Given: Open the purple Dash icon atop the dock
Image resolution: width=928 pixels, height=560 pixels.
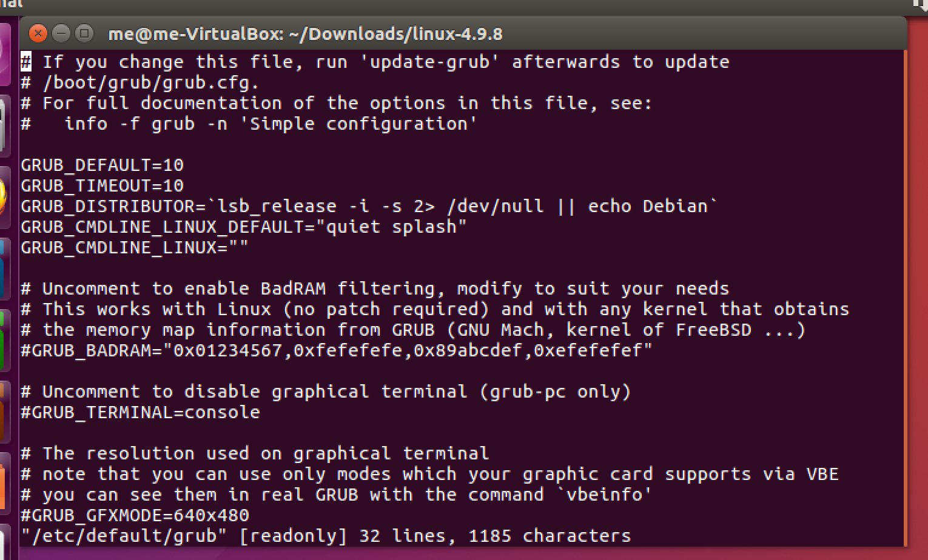Looking at the screenshot, I should pos(4,56).
